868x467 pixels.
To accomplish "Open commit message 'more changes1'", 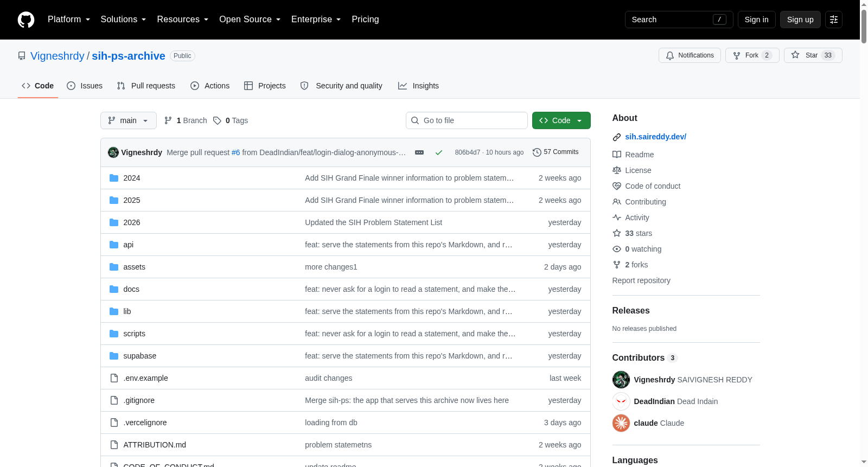I will click(331, 267).
